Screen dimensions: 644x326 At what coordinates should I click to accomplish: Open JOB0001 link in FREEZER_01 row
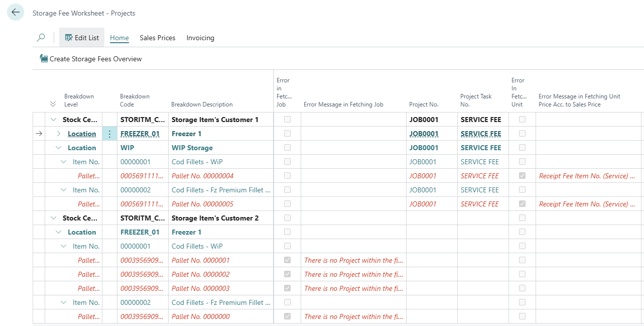point(423,134)
